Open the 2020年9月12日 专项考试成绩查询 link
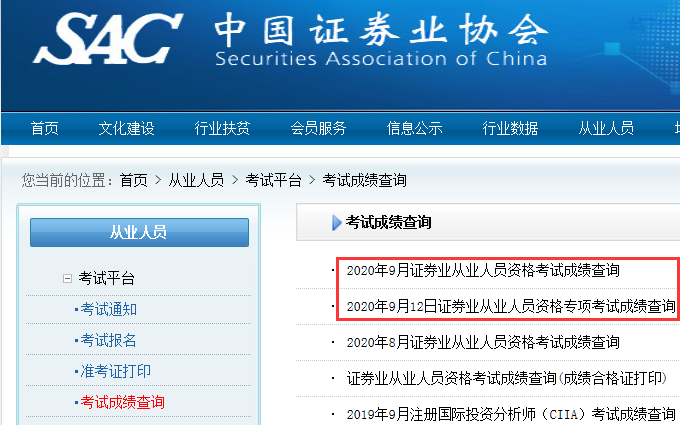 [x=511, y=305]
